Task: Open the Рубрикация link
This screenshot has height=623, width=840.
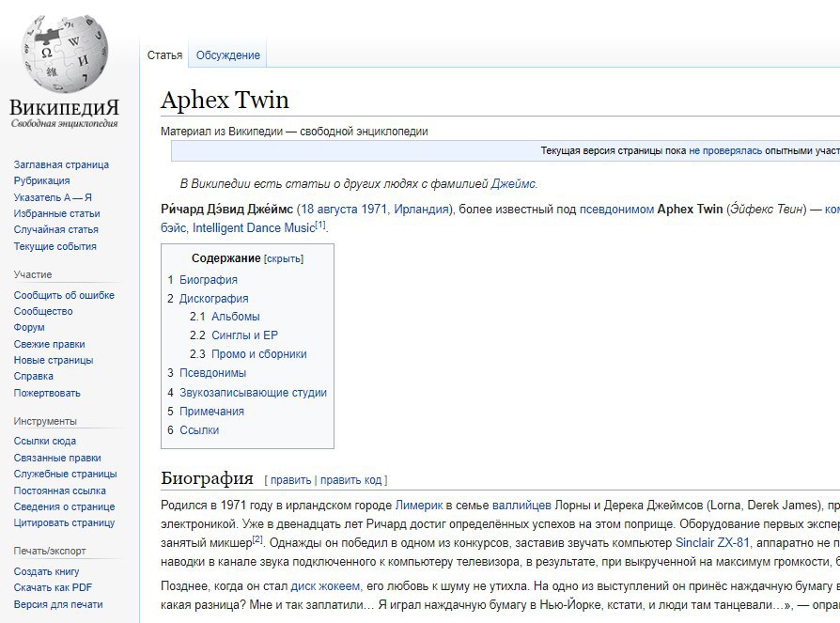Action: (x=41, y=180)
